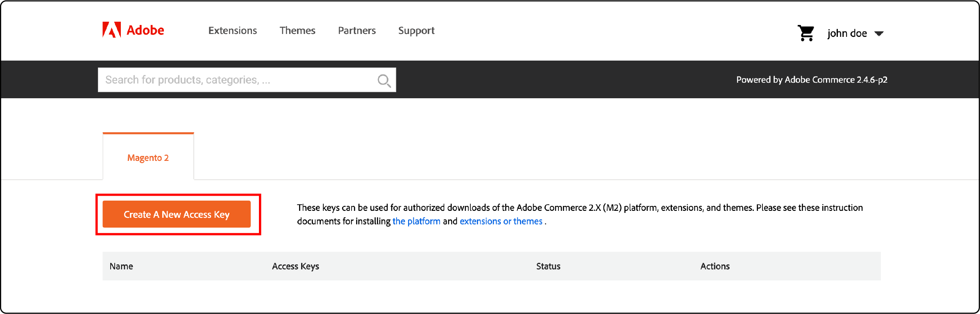980x314 pixels.
Task: Open the shopping cart icon
Action: click(x=806, y=33)
